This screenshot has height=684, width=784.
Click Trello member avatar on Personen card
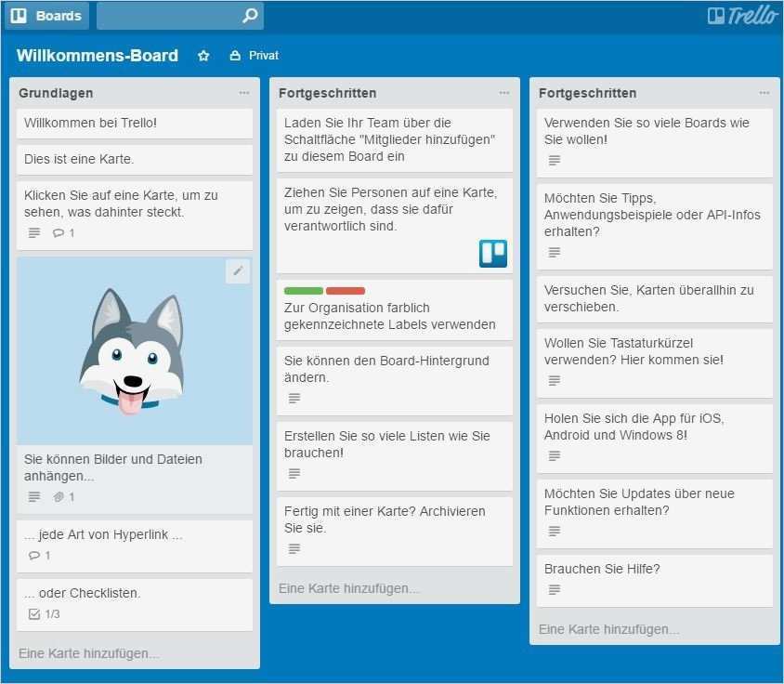tap(493, 253)
